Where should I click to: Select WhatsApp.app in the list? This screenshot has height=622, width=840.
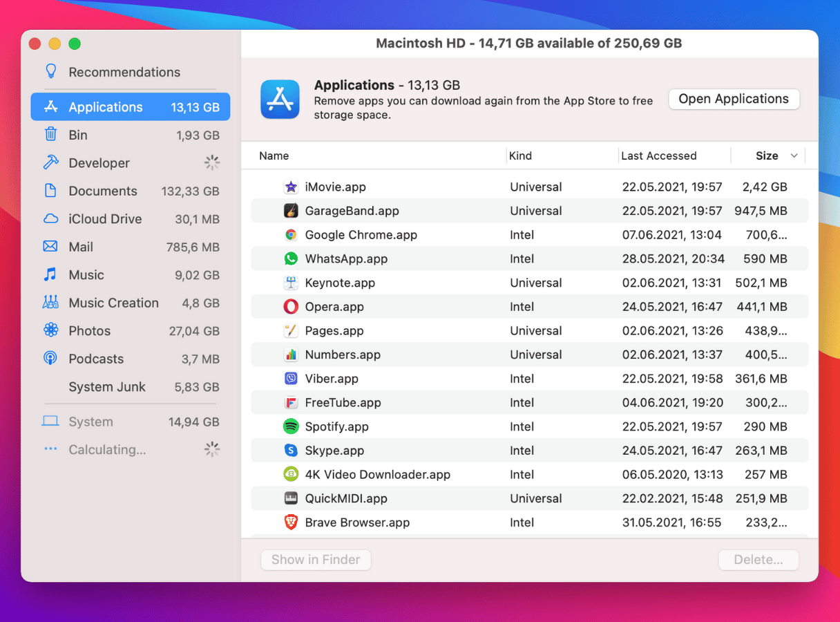346,258
